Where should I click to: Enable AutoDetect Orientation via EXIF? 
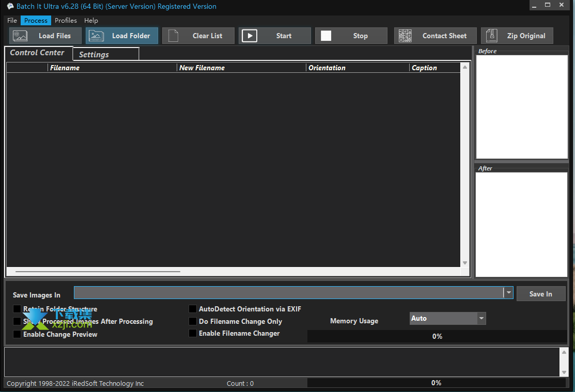(x=193, y=309)
